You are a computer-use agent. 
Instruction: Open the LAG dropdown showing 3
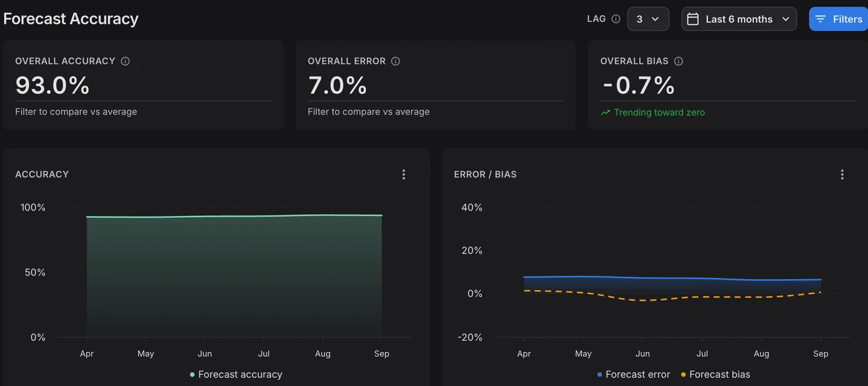pos(648,19)
